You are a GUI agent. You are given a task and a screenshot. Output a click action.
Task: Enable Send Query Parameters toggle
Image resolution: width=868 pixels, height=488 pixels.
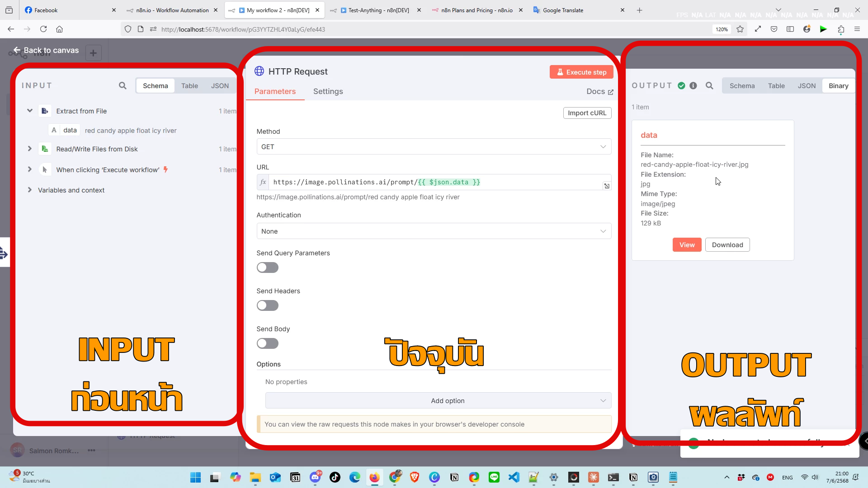coord(267,268)
